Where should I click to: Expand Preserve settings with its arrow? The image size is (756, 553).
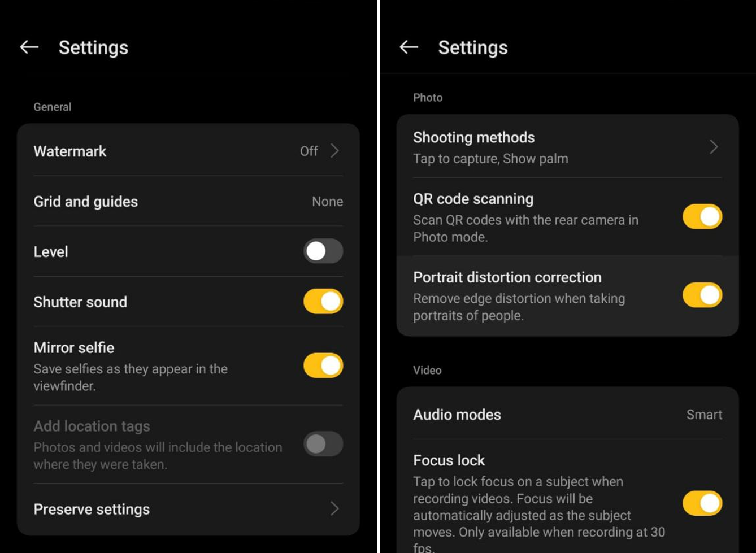pyautogui.click(x=334, y=509)
